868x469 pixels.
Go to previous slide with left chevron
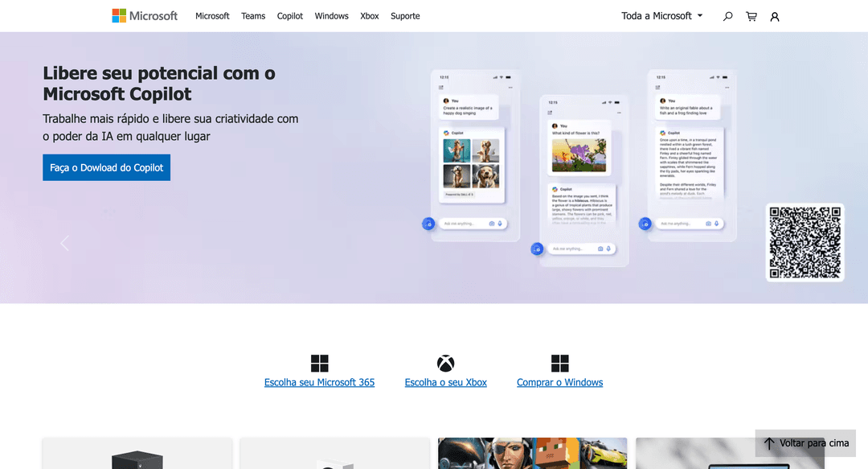click(65, 243)
